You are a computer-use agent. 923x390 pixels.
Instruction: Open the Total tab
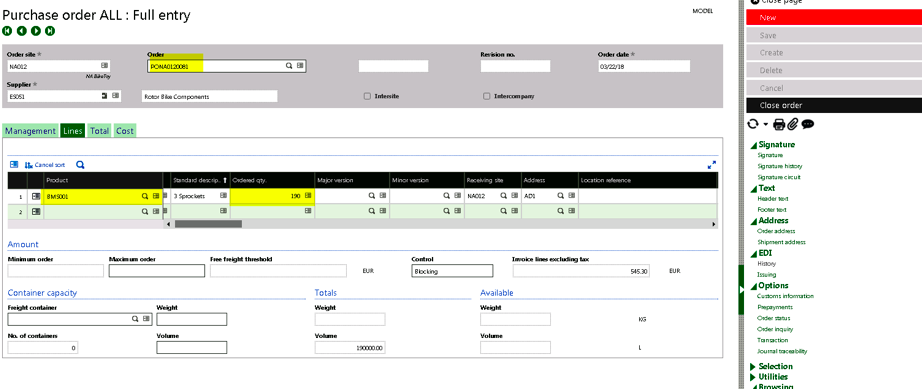[x=99, y=131]
